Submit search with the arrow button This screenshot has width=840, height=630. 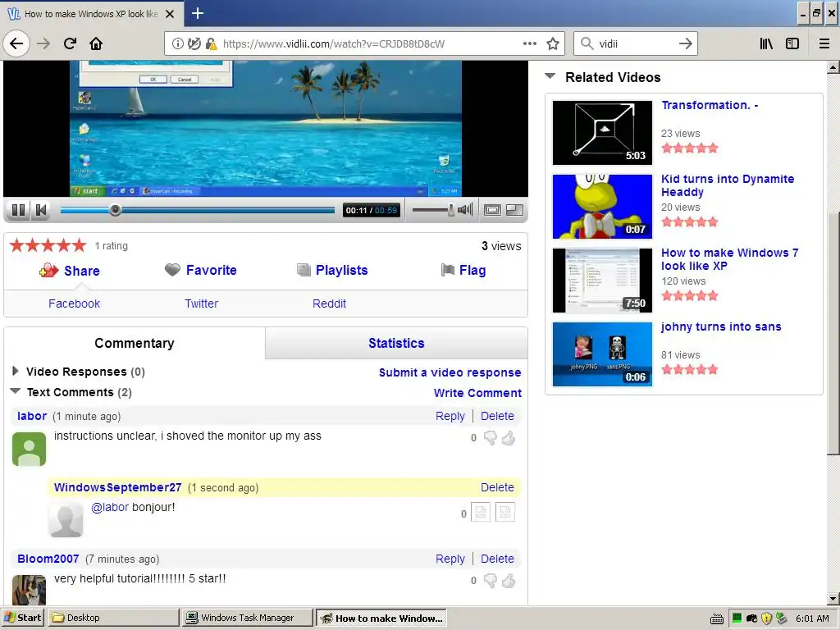[x=685, y=43]
